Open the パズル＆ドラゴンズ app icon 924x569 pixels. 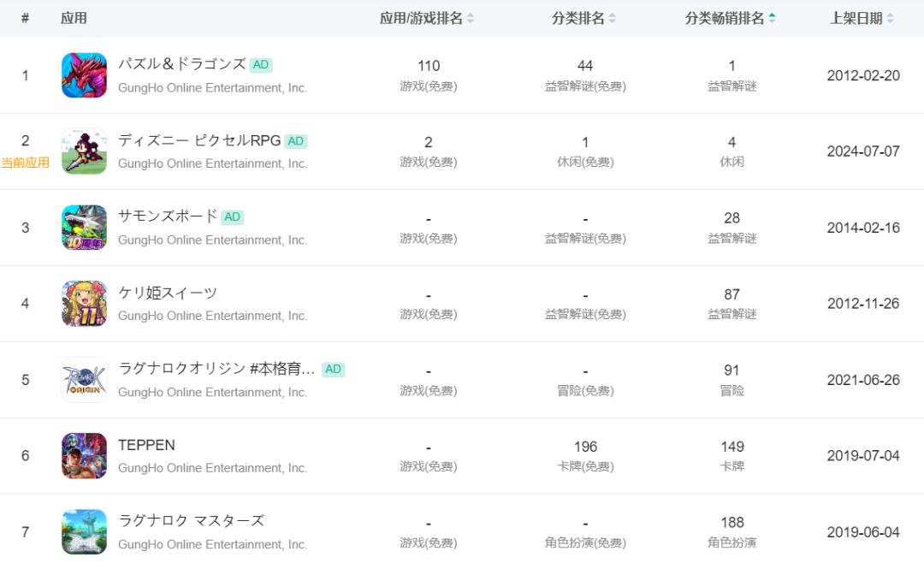coord(84,75)
